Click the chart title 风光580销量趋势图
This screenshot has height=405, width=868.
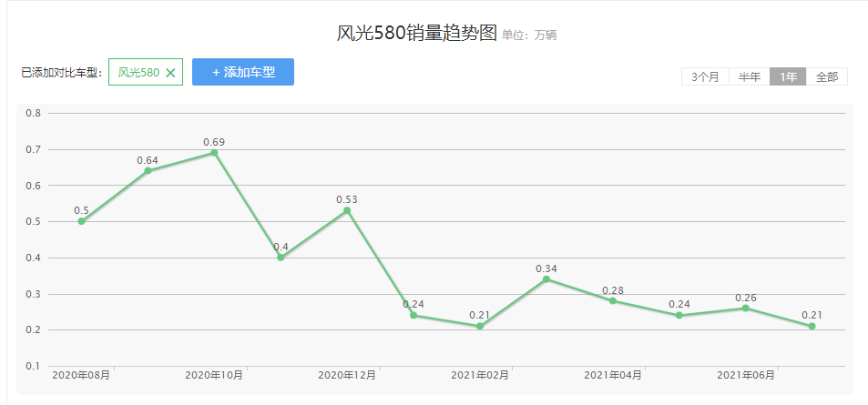coord(417,33)
